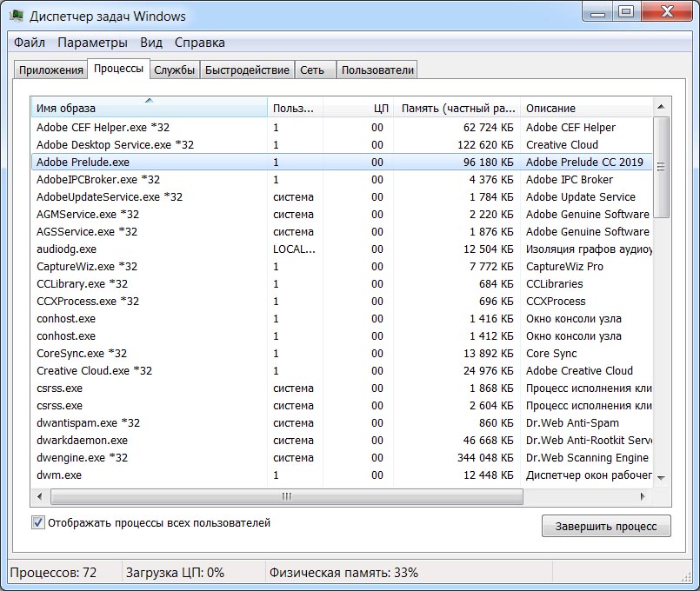Click the vertical scrollbar thumb
The width and height of the screenshot is (700, 591).
pos(661,167)
